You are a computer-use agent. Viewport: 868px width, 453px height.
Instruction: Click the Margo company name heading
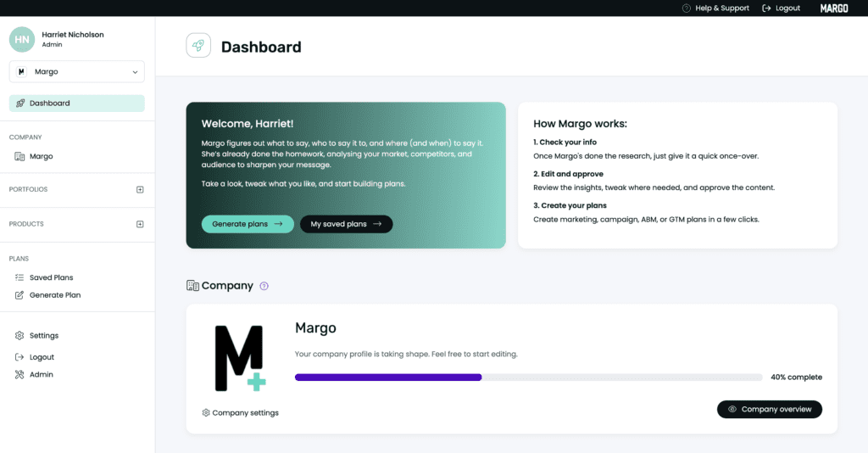[x=315, y=327]
